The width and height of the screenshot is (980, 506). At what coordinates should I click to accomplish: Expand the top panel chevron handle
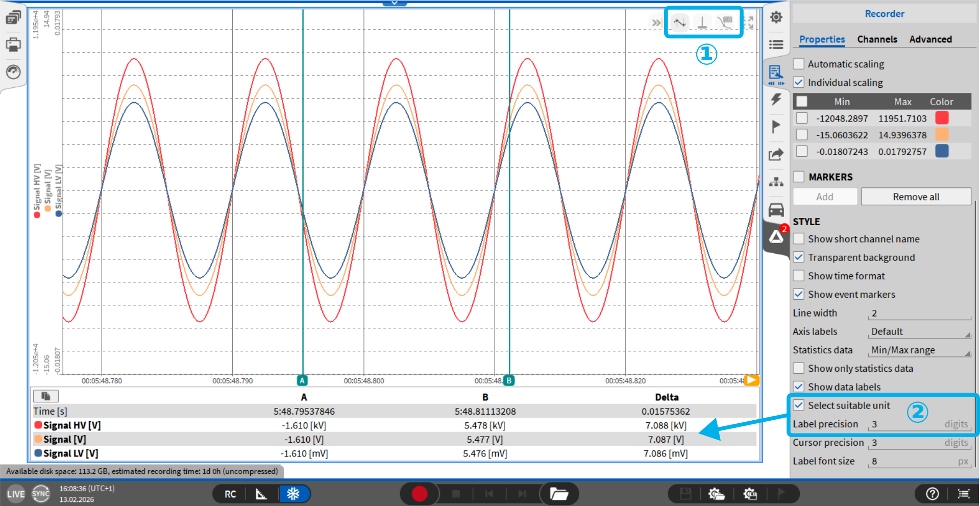coord(394,3)
